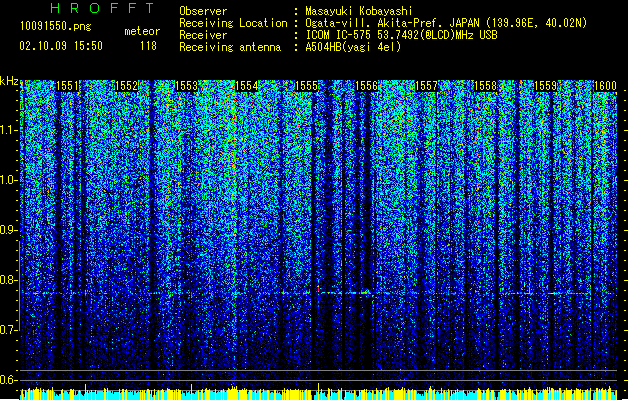Image resolution: width=629 pixels, height=400 pixels.
Task: Click the Receiver label
Action: (203, 35)
